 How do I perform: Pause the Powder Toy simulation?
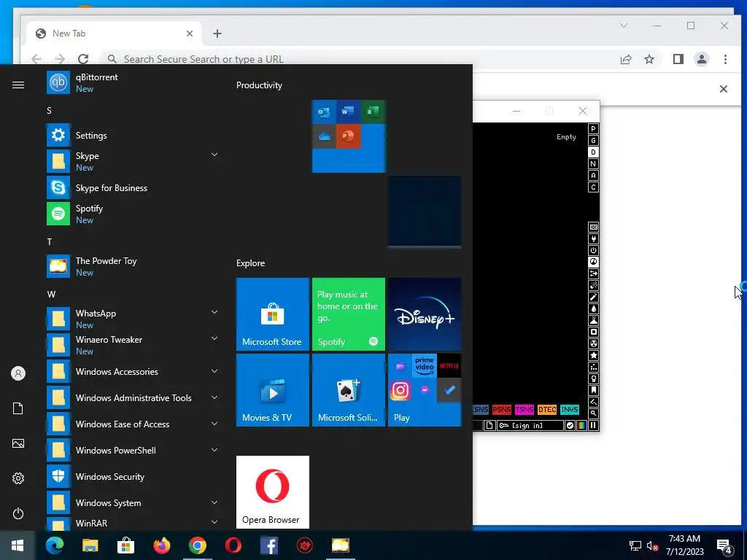[593, 425]
